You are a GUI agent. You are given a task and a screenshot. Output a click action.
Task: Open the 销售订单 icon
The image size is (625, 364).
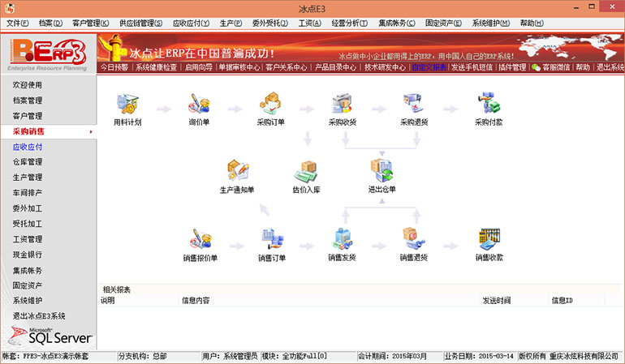[272, 239]
